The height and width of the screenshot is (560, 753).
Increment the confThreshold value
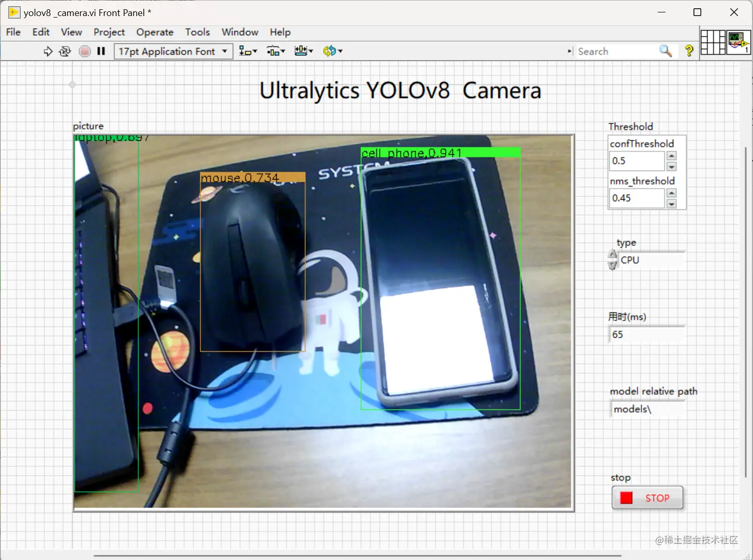point(671,156)
